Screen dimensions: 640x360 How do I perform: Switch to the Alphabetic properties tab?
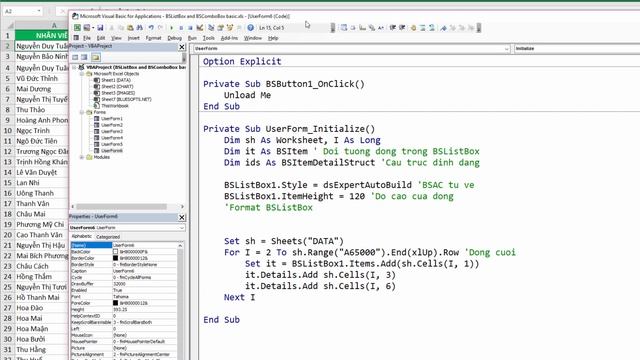point(82,236)
